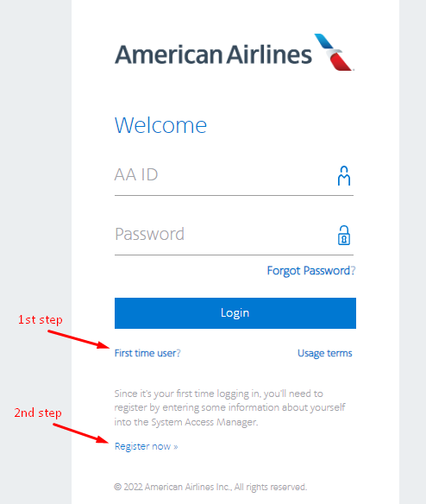Submit with the blue Login button
Image resolution: width=426 pixels, height=504 pixels.
tap(235, 313)
